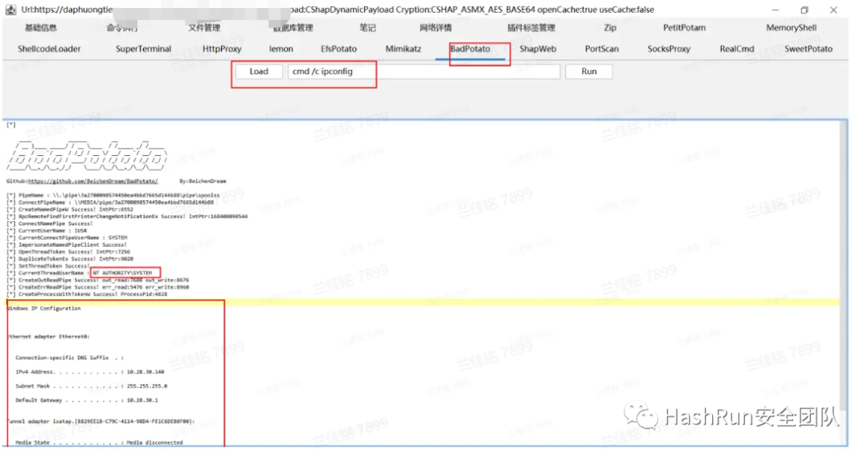Click the 'ConnectPipeName' output line
The width and height of the screenshot is (868, 455).
[x=109, y=203]
